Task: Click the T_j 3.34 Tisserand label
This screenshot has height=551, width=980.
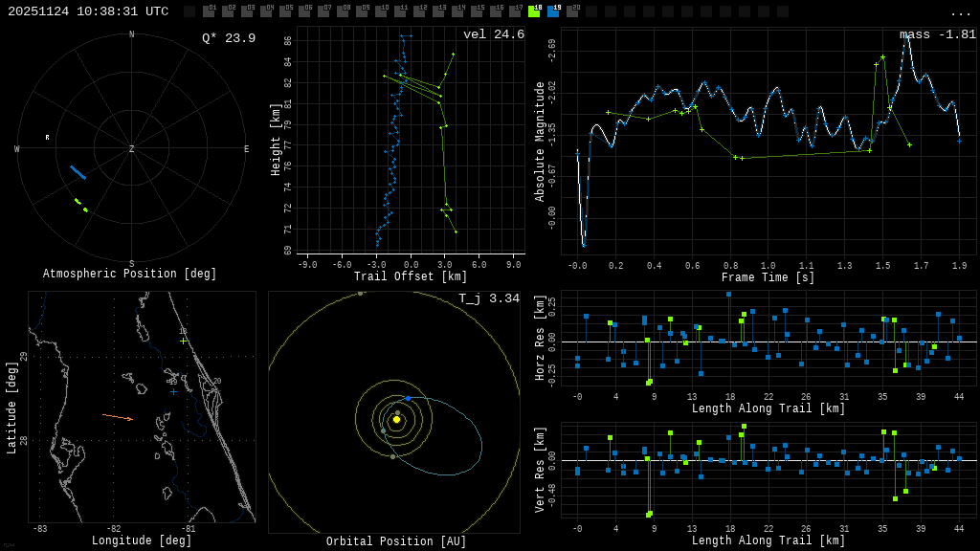Action: 488,299
